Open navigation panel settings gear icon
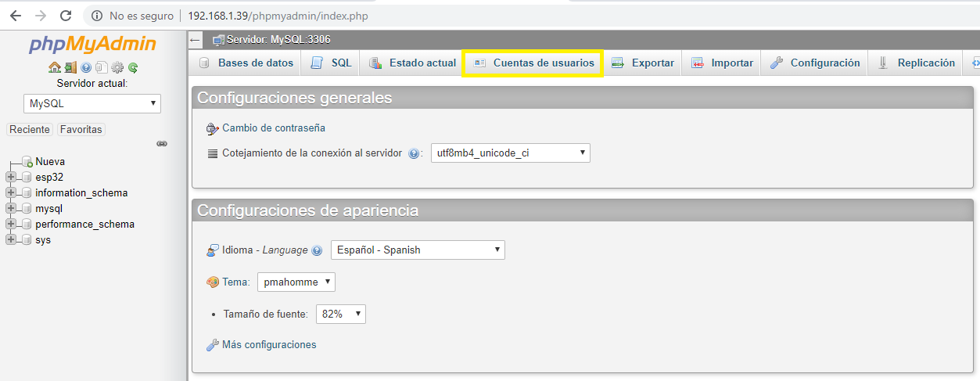 coord(117,68)
